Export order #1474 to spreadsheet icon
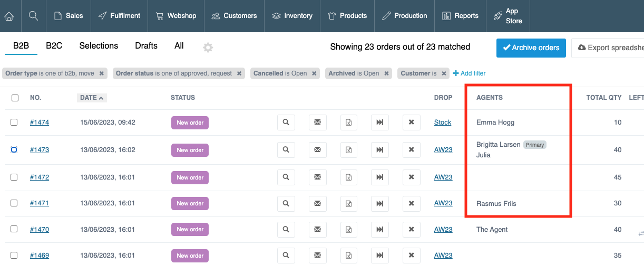The width and height of the screenshot is (644, 264). click(349, 122)
